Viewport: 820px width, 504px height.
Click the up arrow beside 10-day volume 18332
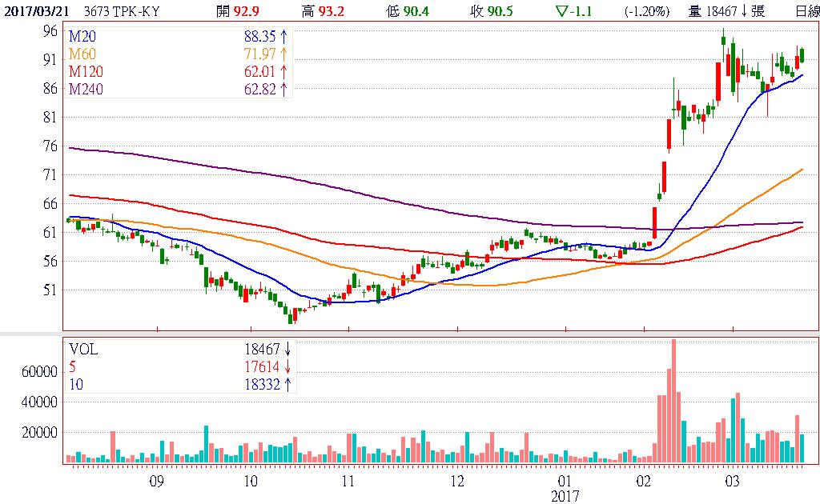pos(287,385)
